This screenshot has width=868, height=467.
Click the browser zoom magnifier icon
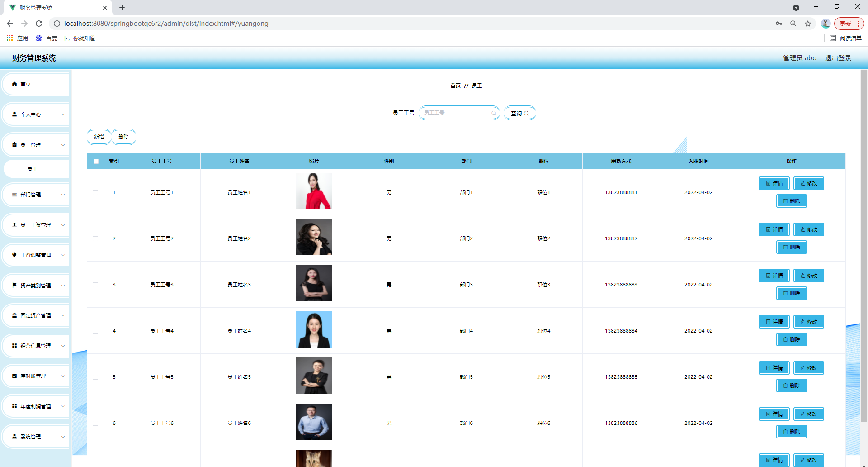click(x=793, y=24)
